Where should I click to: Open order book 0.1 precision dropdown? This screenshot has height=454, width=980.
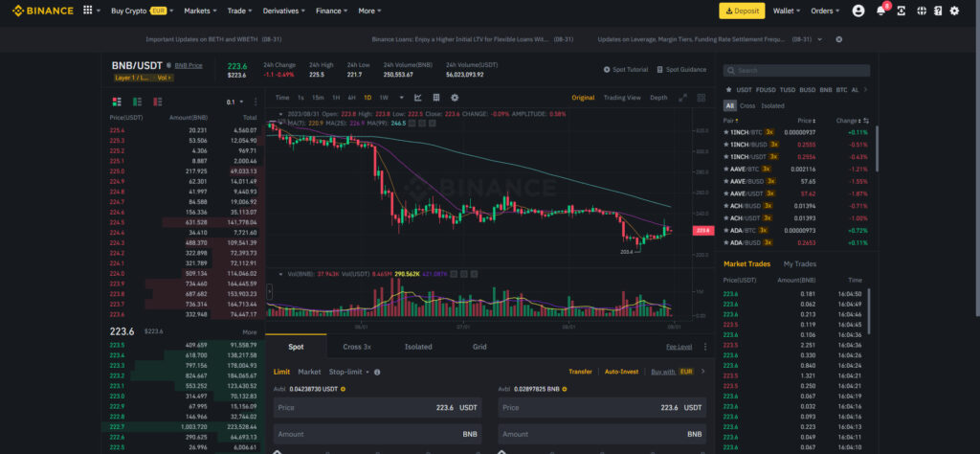235,102
